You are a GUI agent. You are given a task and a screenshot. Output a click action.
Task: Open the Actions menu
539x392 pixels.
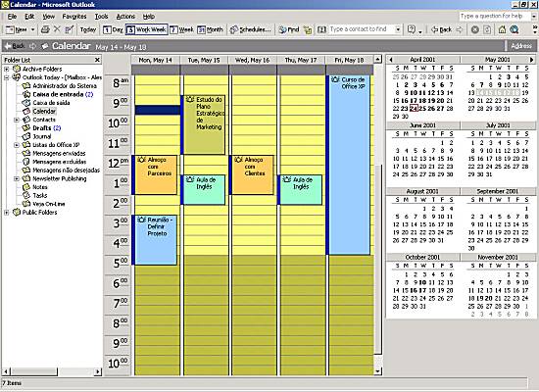(x=125, y=16)
